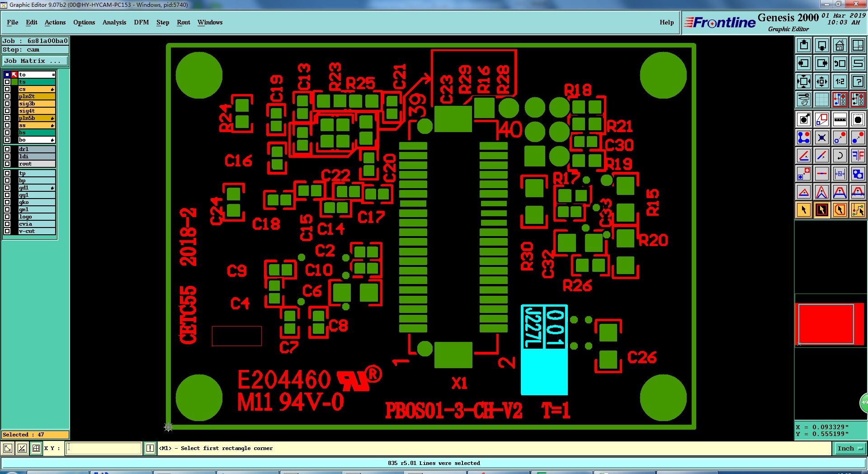Click the I button beside coordinate field

[150, 448]
